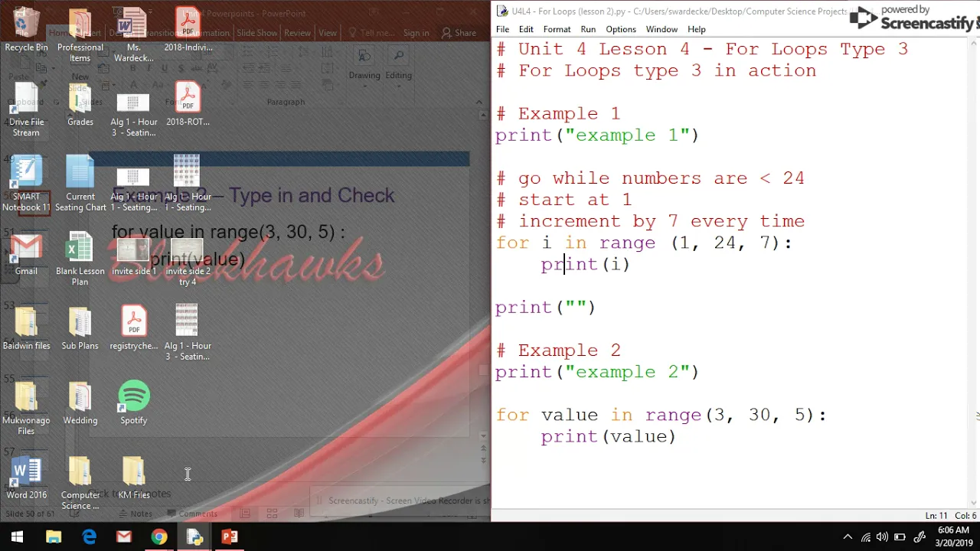Select the 2018-Indivi PDF desktop icon

pyautogui.click(x=188, y=31)
